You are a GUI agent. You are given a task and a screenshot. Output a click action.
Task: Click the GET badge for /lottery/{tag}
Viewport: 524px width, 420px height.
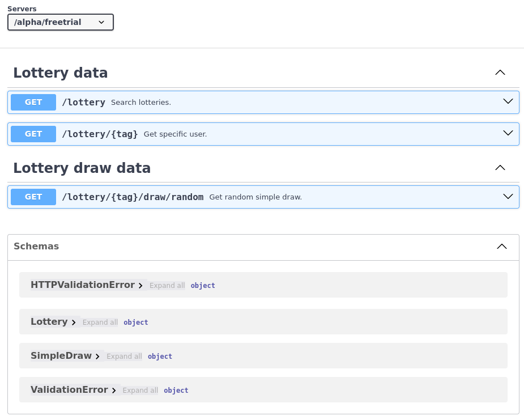point(33,134)
